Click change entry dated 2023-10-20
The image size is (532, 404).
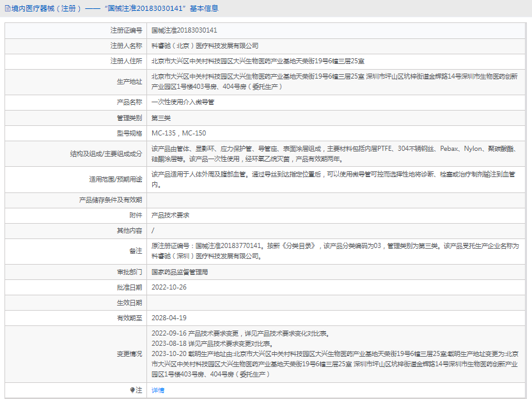point(335,364)
